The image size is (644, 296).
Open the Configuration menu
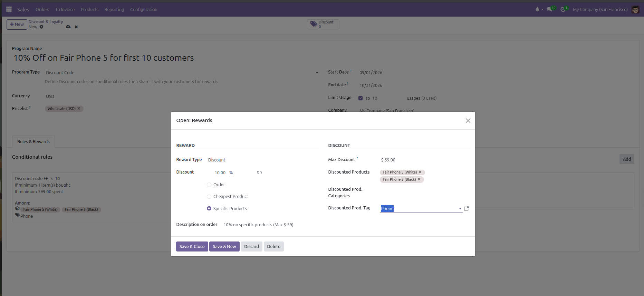point(144,9)
